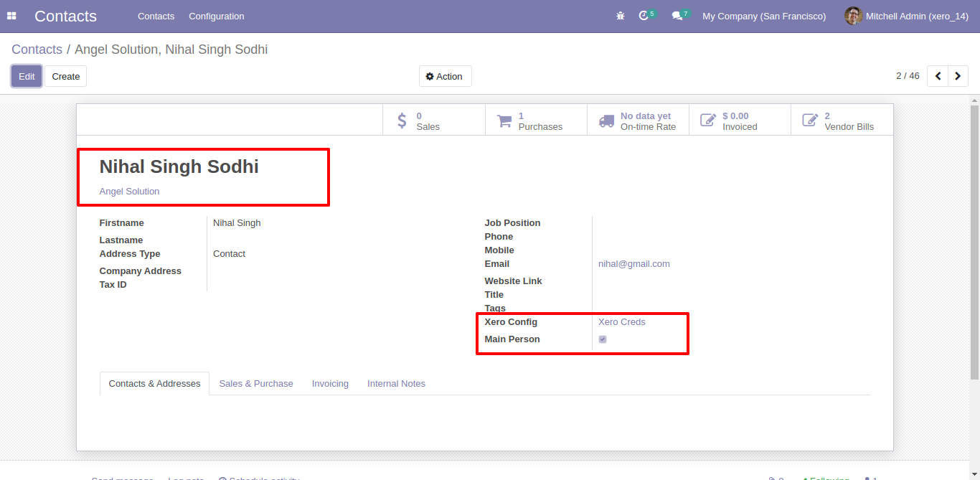Click the Mobile field label
The image size is (980, 480).
tap(499, 250)
